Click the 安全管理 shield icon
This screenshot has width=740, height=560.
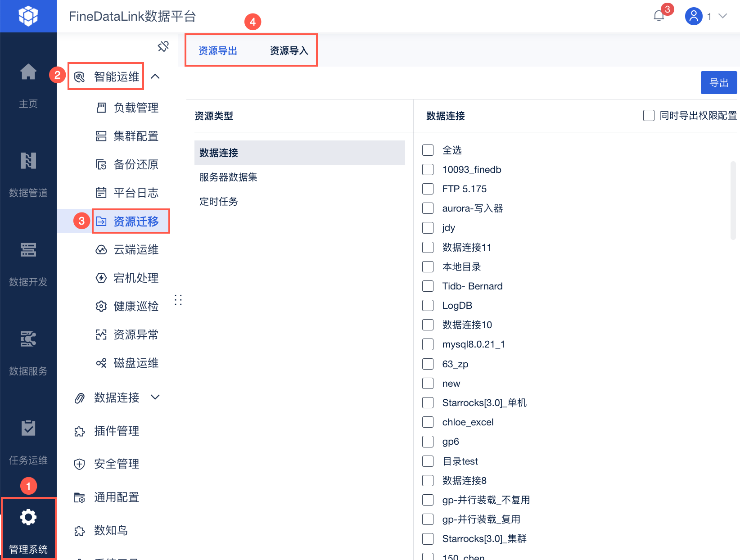click(80, 464)
